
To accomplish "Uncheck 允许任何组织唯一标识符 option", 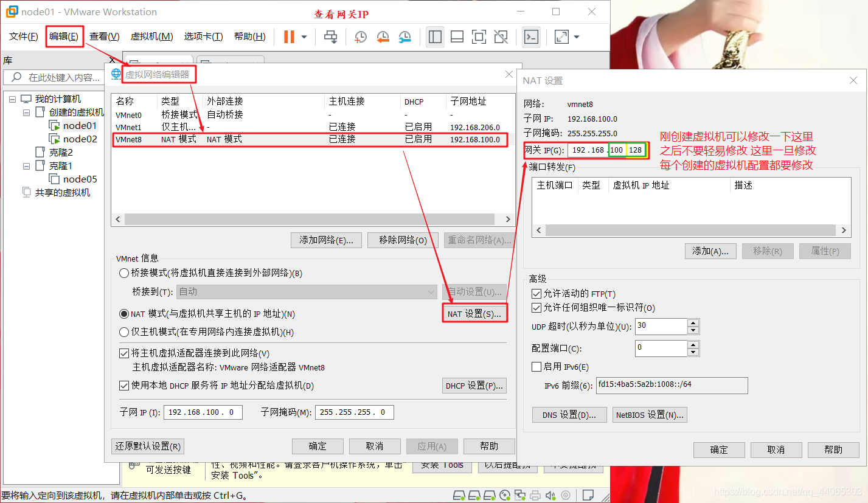I will coord(536,308).
